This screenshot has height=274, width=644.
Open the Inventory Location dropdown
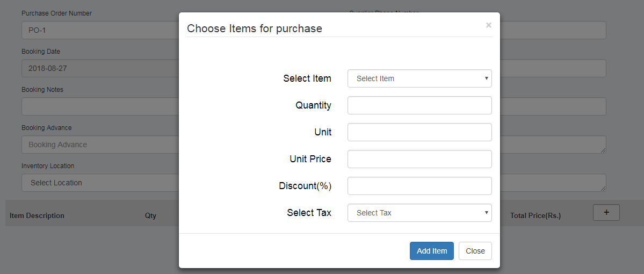coord(99,183)
